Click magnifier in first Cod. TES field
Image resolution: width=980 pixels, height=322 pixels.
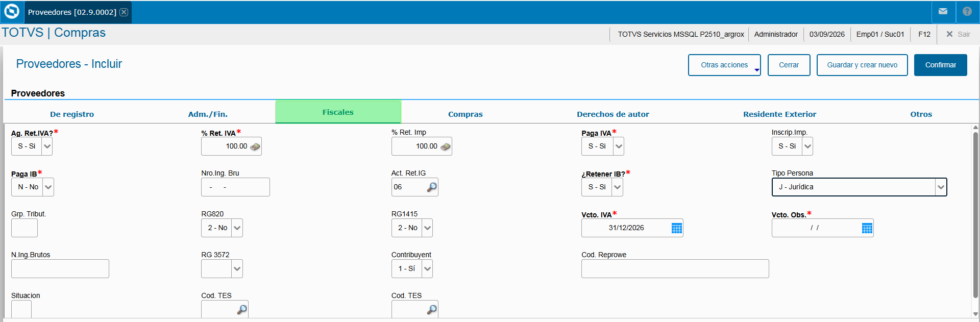click(242, 310)
